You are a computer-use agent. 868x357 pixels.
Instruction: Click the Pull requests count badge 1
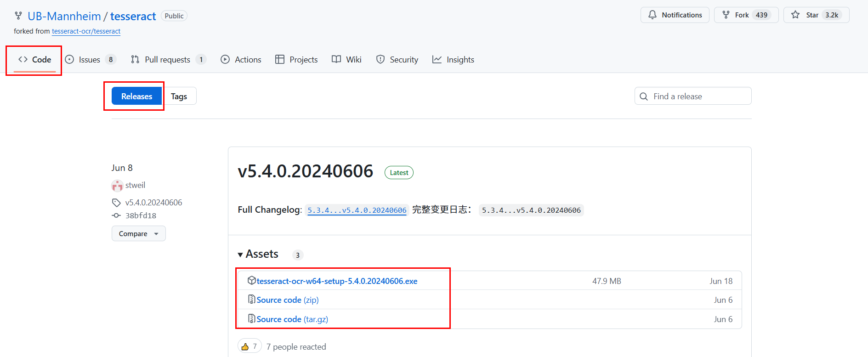click(201, 60)
